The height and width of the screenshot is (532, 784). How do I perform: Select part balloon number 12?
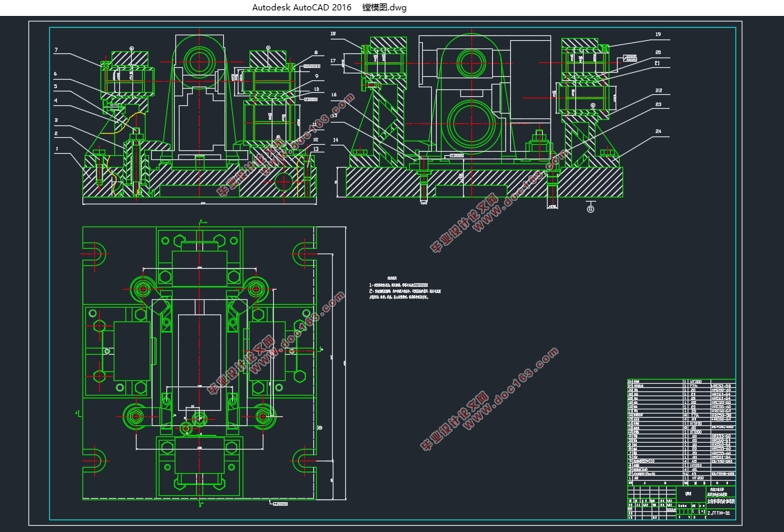315,140
